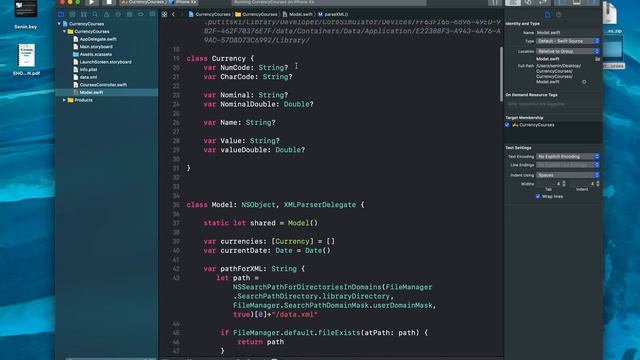The width and height of the screenshot is (640, 360).
Task: Open Senin.key file on the desktop
Action: 25,15
